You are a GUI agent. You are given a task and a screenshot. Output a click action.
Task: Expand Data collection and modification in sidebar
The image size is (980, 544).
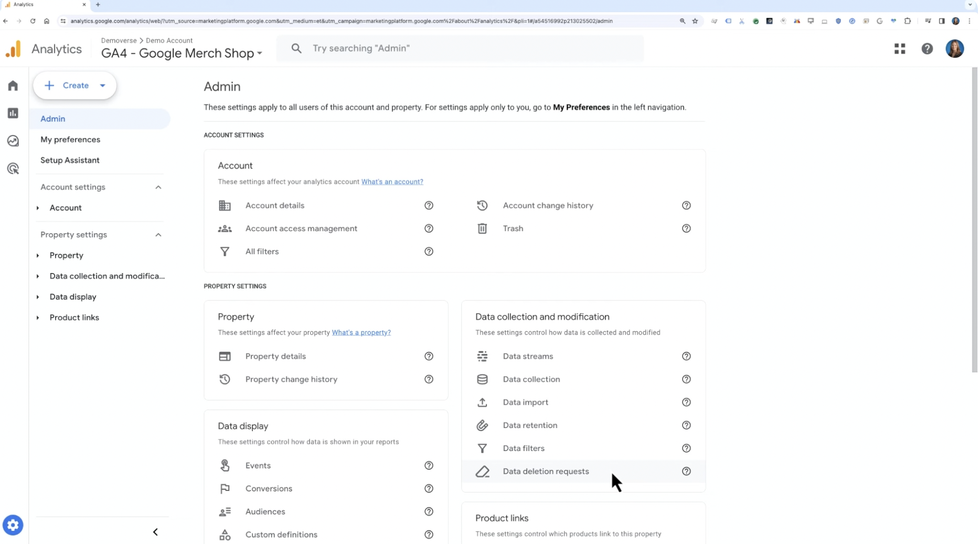[38, 276]
